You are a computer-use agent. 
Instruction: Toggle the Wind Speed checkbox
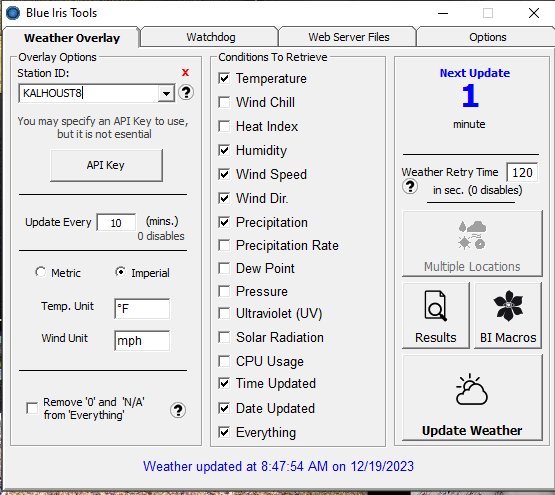tap(224, 174)
